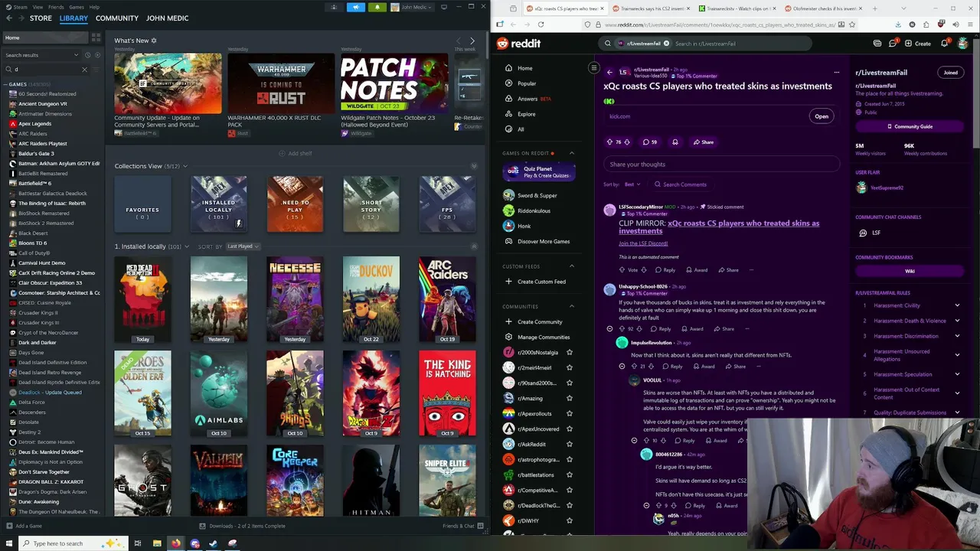Image resolution: width=980 pixels, height=551 pixels.
Task: Clear the Steam library search text
Action: click(84, 70)
